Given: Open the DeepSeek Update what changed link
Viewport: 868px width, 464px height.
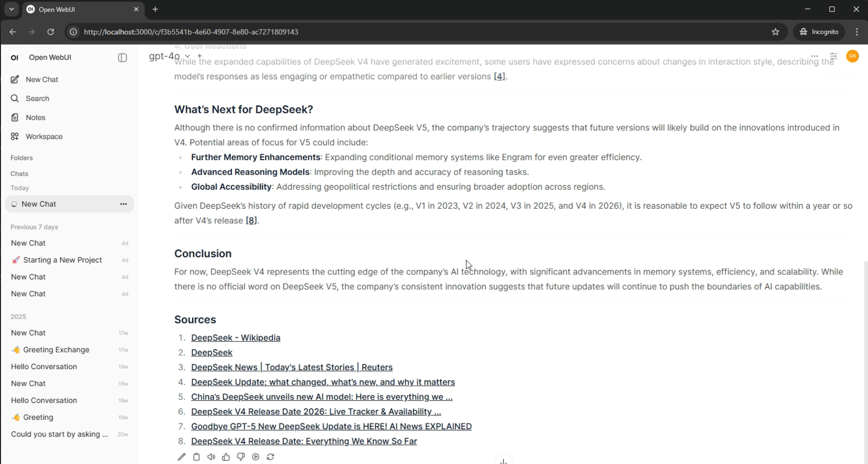Looking at the screenshot, I should pyautogui.click(x=323, y=382).
